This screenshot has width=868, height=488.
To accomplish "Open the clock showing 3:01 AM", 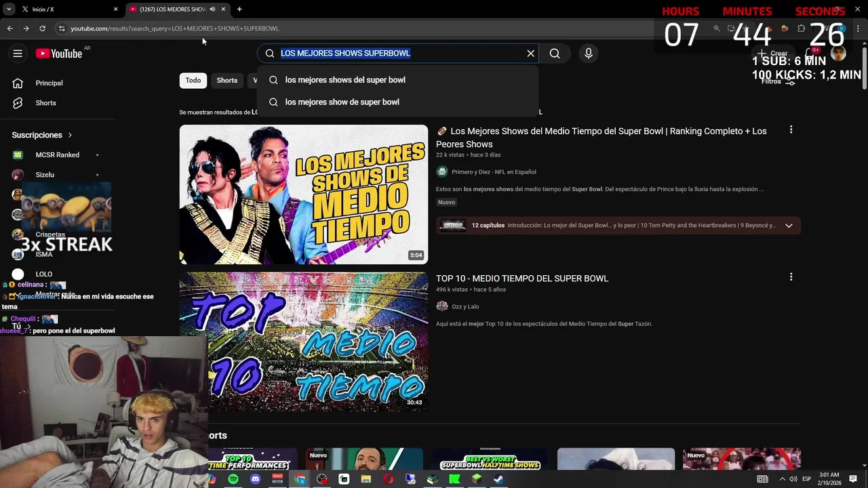I will (829, 479).
